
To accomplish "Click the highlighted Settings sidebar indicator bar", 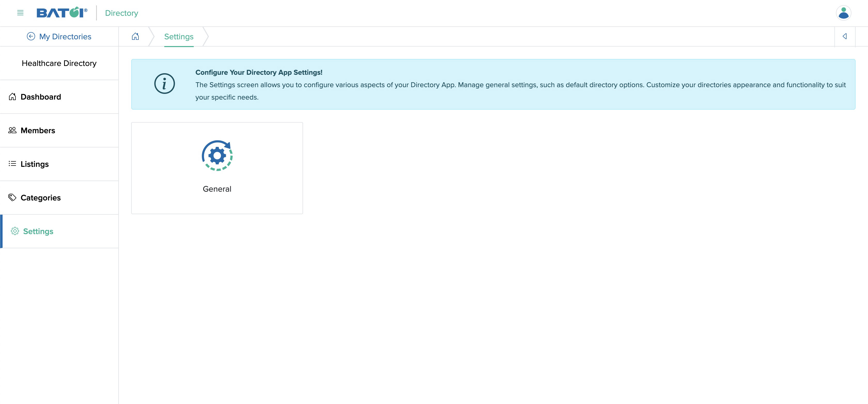I will [x=1, y=231].
